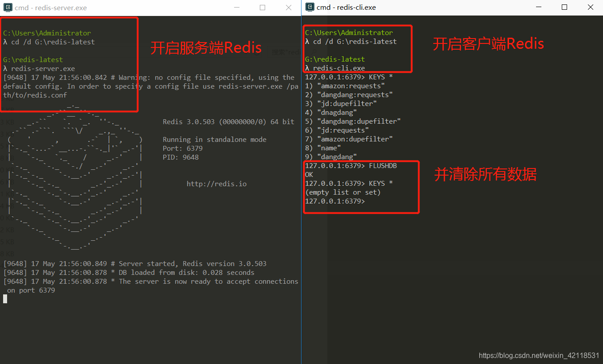Click the redis-cli.exe title bar text

point(347,7)
